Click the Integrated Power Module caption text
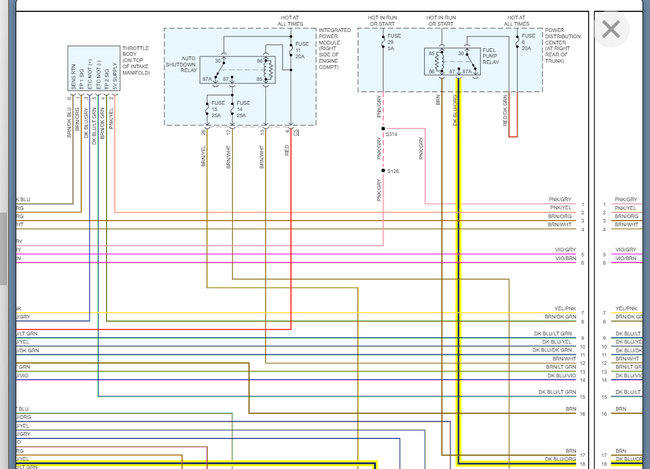Image resolution: width=650 pixels, height=469 pixels. click(x=335, y=49)
